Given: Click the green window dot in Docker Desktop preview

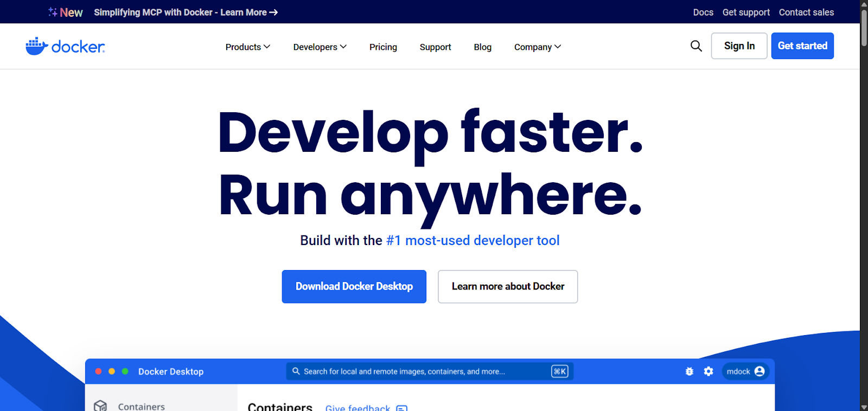Looking at the screenshot, I should pyautogui.click(x=125, y=371).
